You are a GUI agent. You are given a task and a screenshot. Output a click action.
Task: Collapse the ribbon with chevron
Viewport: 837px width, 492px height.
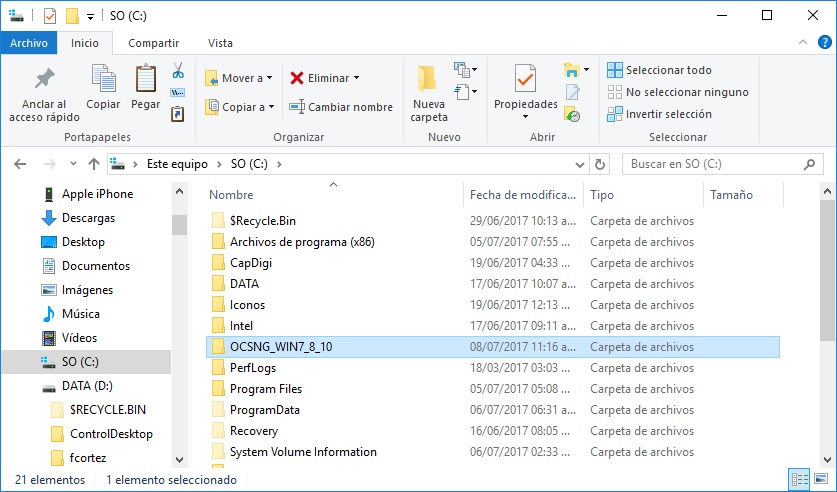(x=803, y=42)
